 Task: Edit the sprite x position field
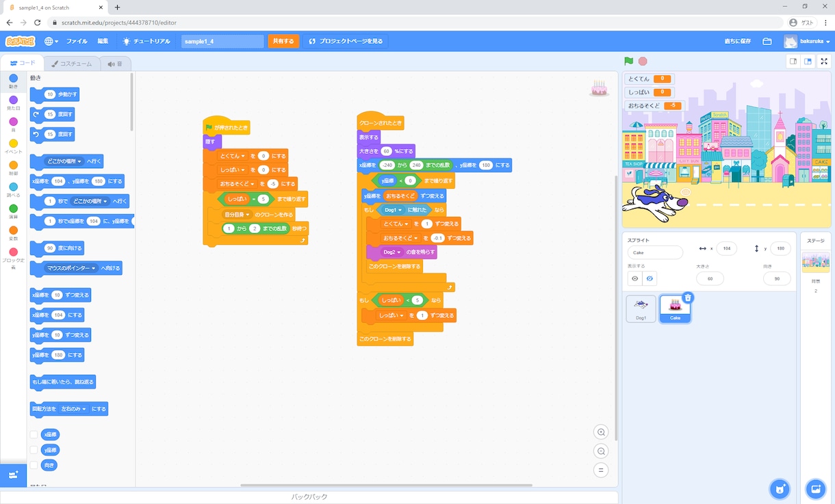click(x=726, y=249)
